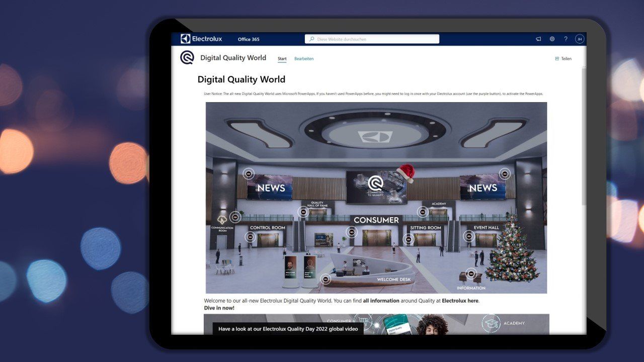644x362 pixels.
Task: Select the Bearbeiten navigation item
Action: point(304,59)
